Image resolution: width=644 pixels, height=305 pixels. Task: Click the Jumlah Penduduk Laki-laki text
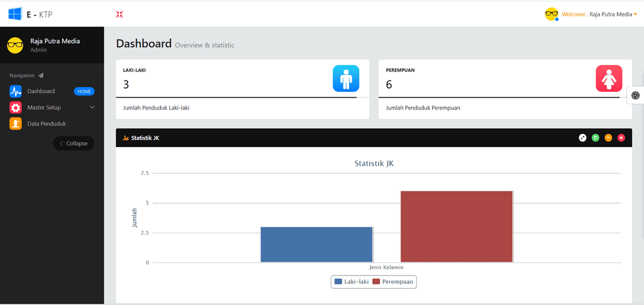[x=156, y=108]
